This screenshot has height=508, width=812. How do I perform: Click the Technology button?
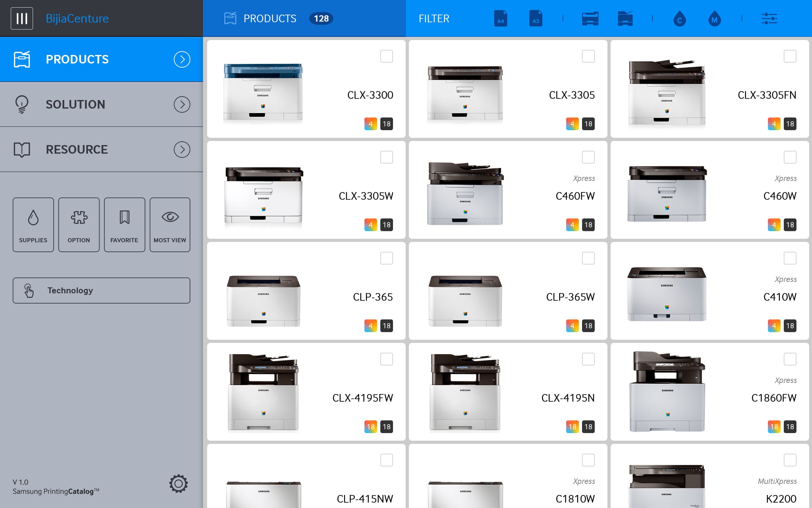click(101, 290)
